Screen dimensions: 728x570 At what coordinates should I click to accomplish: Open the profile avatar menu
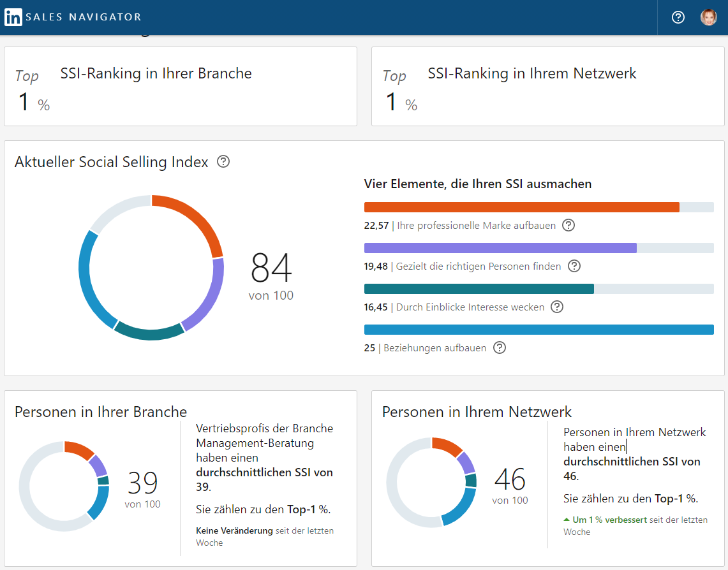708,17
